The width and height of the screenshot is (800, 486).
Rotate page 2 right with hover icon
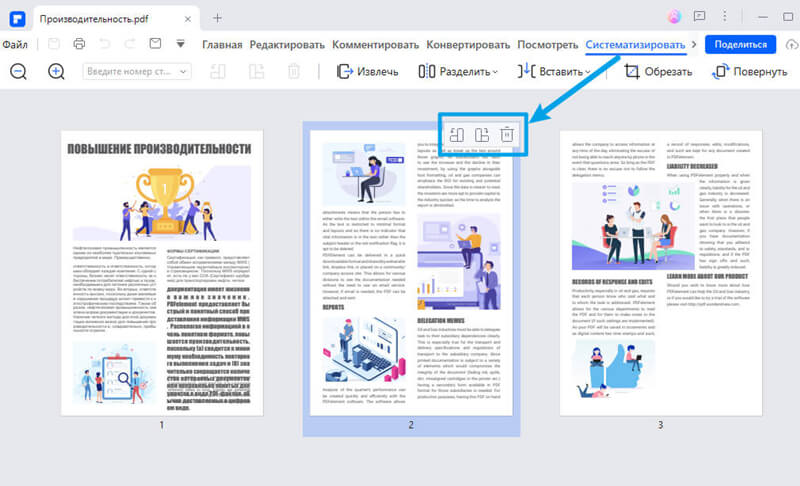[x=482, y=133]
